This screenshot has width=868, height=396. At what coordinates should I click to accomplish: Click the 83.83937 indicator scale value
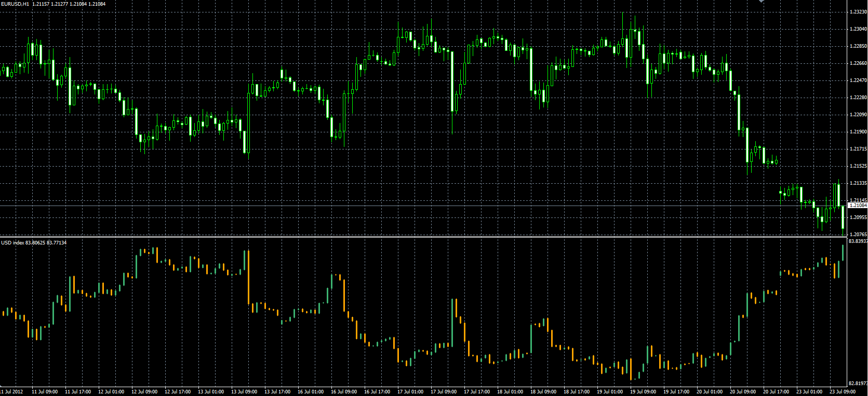tap(858, 241)
